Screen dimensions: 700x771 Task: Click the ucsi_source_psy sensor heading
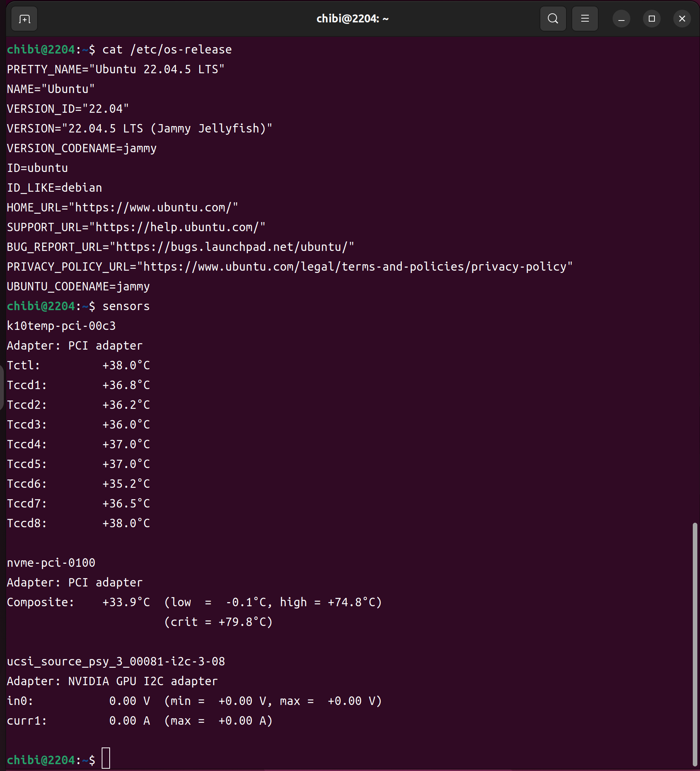[116, 662]
